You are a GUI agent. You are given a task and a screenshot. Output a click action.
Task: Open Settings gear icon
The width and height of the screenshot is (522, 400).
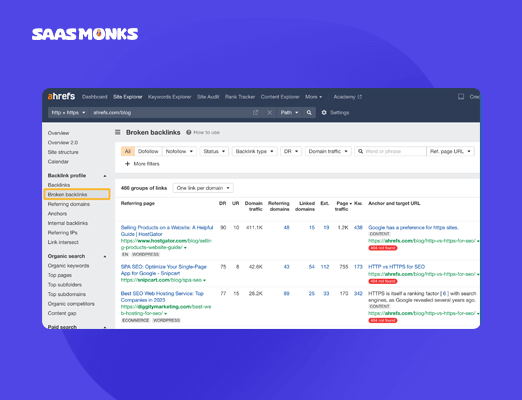(324, 113)
